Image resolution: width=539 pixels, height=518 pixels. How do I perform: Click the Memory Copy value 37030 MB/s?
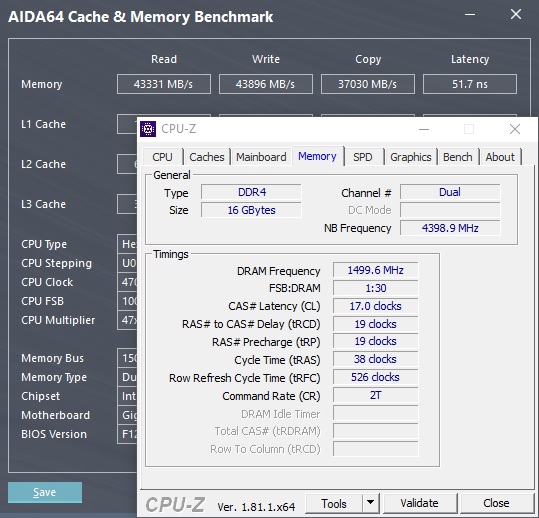pos(368,84)
